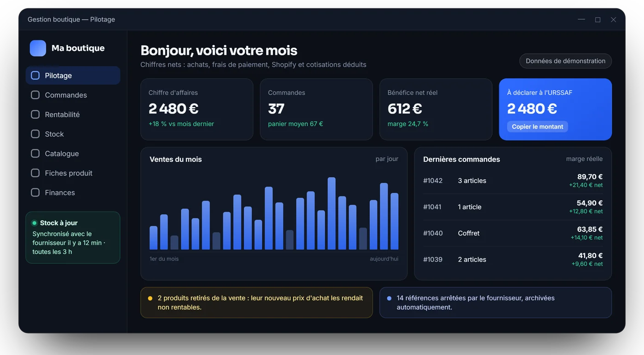Select the À déclarer à l'URSSAF card
Image resolution: width=644 pixels, height=355 pixels.
point(555,109)
